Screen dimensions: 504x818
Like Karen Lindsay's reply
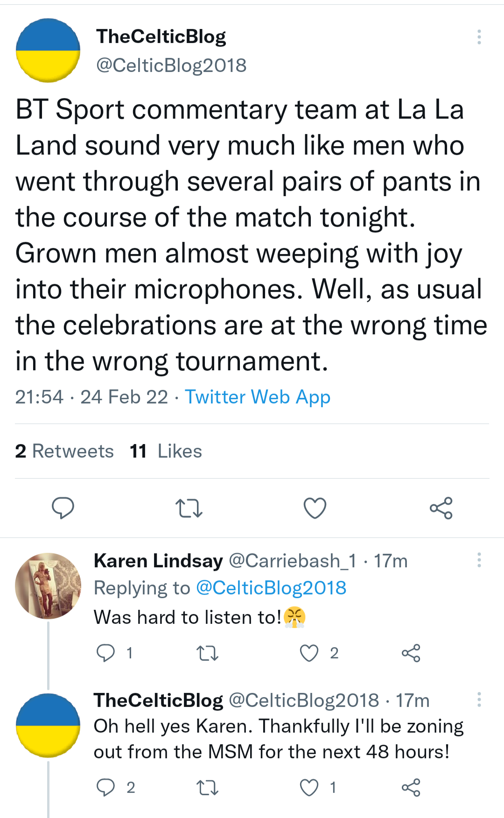309,653
